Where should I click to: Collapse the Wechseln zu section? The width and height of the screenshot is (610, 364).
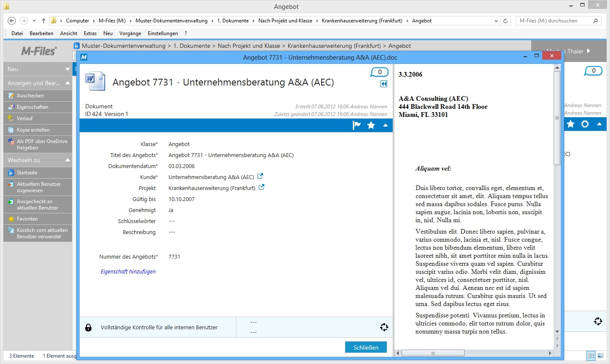tap(68, 160)
